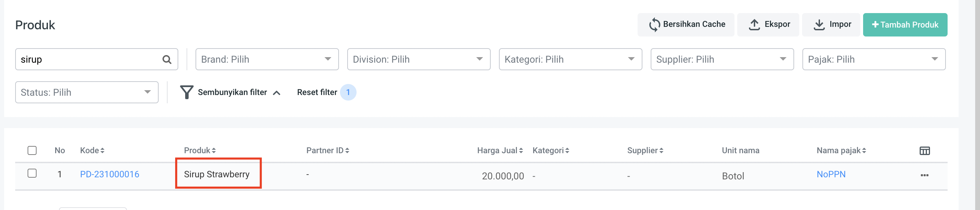Click the NoPPN tax link

(x=831, y=174)
